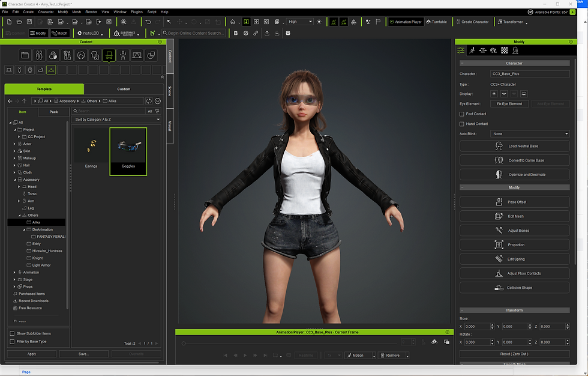The image size is (588, 376).
Task: Expand the Props tree node
Action: [x=14, y=287]
